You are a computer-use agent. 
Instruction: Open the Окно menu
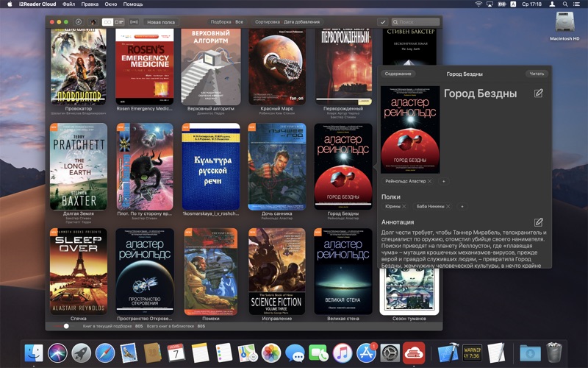coord(111,4)
